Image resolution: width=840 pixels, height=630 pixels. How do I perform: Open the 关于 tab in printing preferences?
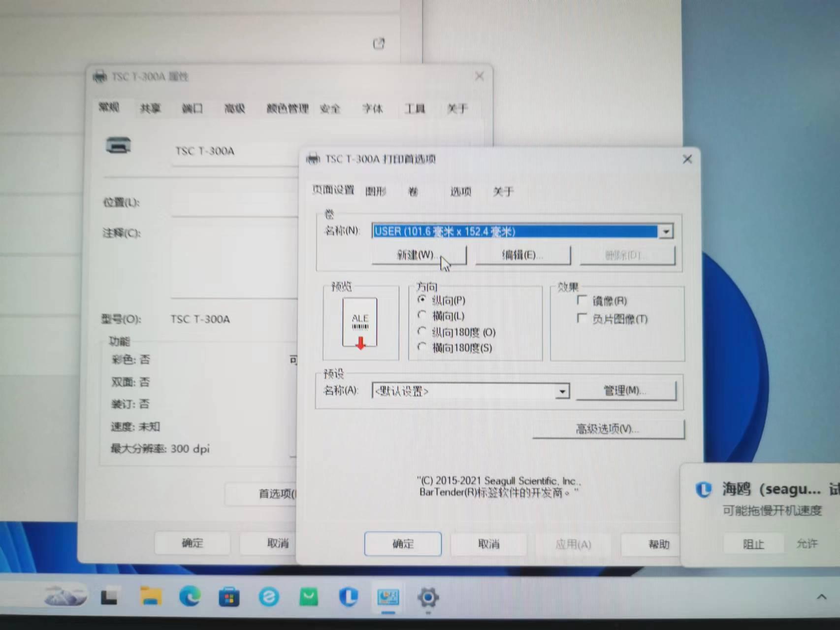[503, 191]
